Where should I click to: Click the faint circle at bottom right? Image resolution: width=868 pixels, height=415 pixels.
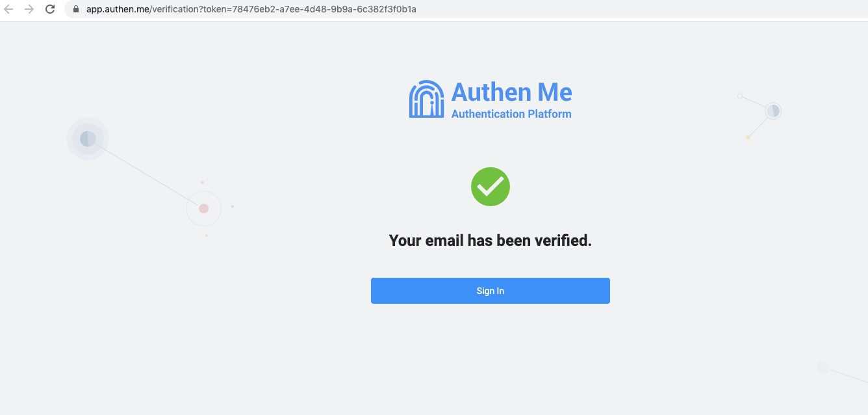(823, 368)
